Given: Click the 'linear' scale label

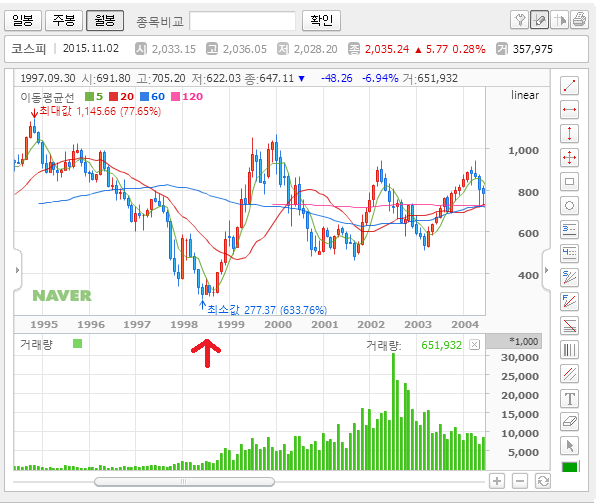Looking at the screenshot, I should coord(525,95).
